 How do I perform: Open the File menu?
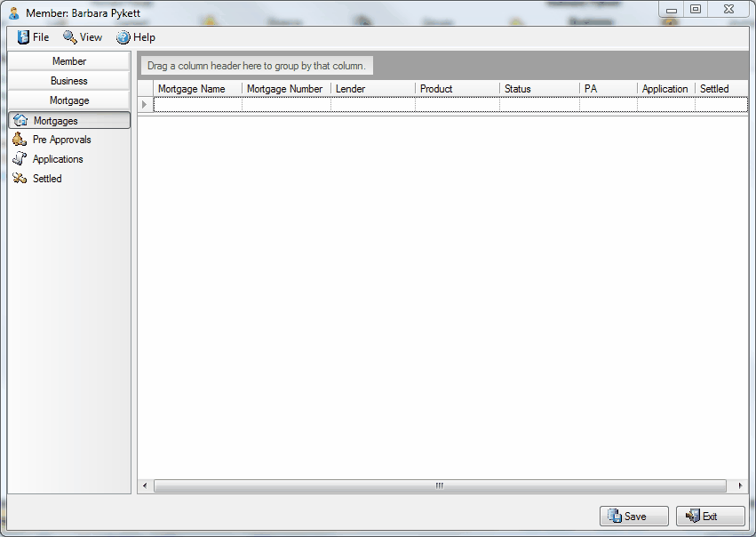(x=33, y=37)
